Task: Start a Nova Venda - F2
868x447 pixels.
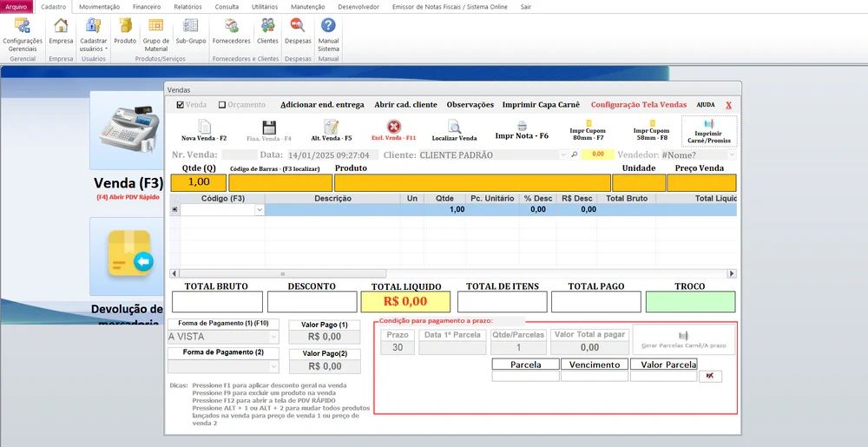Action: 204,130
